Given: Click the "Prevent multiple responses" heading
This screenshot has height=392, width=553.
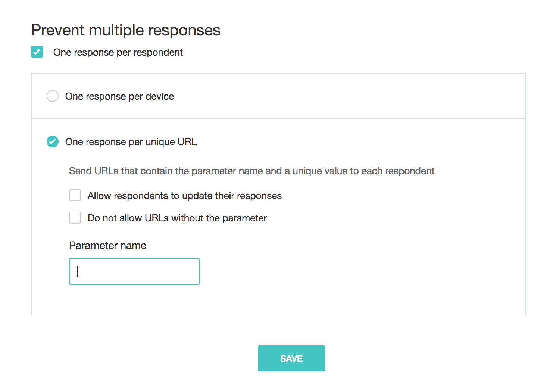Looking at the screenshot, I should (x=126, y=30).
